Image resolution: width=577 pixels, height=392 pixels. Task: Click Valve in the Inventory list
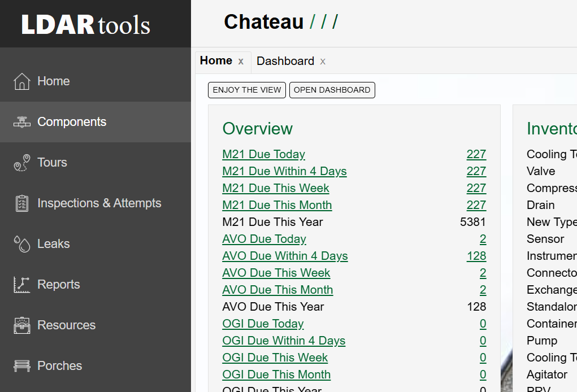click(541, 171)
